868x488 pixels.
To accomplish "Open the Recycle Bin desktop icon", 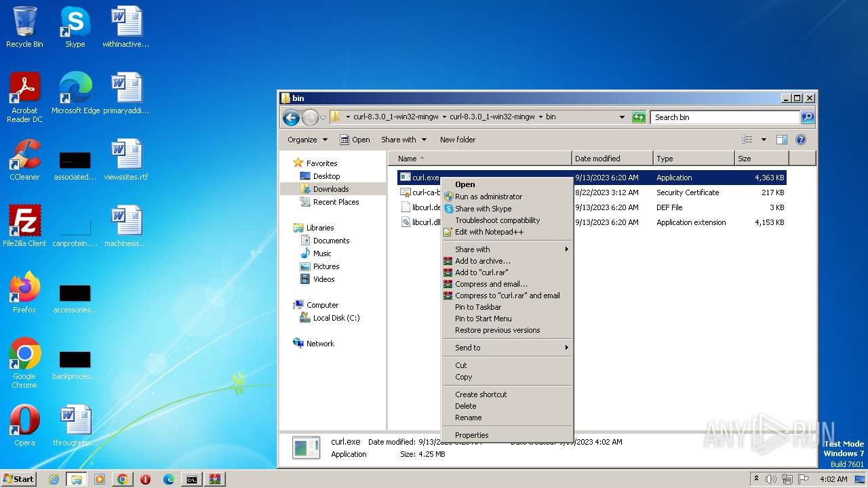I will click(24, 27).
